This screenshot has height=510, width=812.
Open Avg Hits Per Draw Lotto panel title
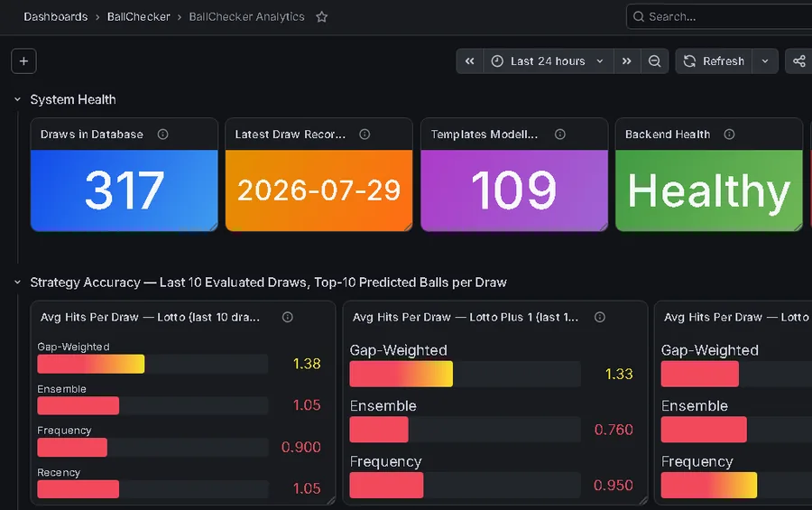[x=150, y=317]
